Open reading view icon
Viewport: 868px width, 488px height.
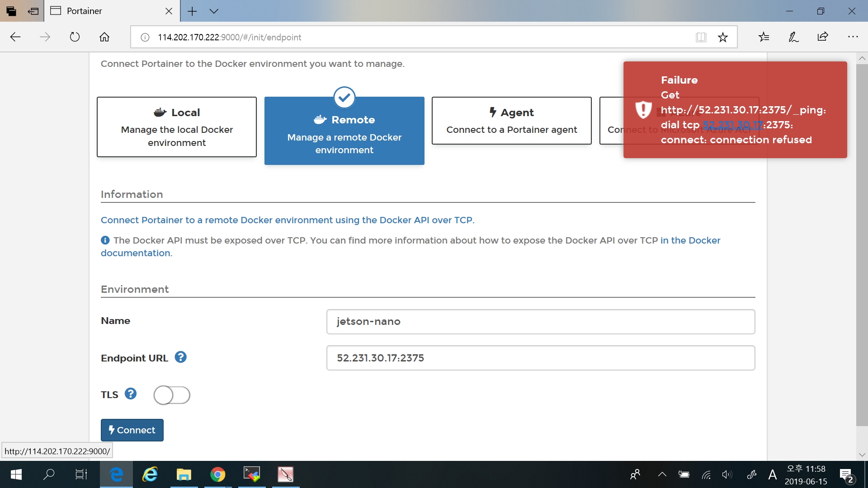click(701, 37)
